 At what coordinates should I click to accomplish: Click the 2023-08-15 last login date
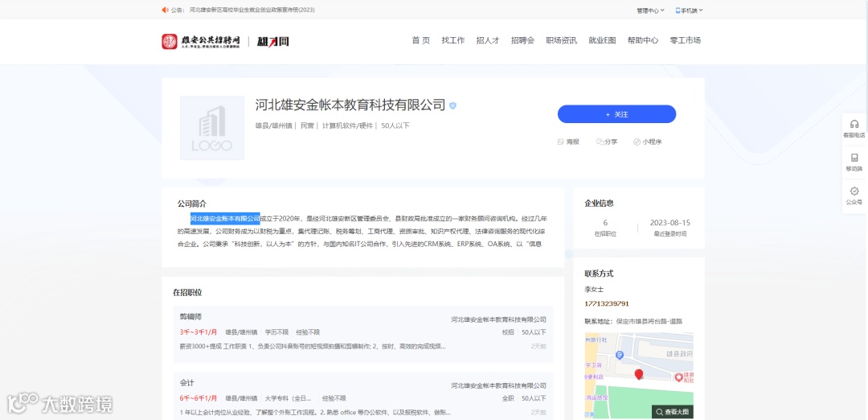click(670, 223)
